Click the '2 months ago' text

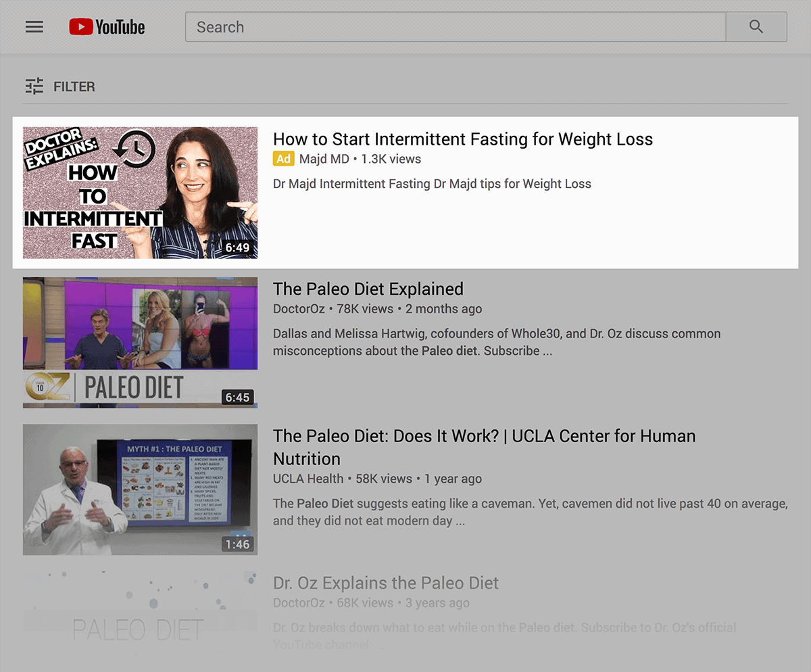[443, 309]
